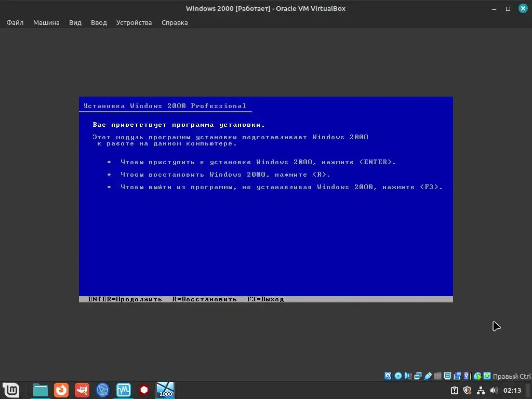Click the optical disc drive indicator icon

coord(398,376)
